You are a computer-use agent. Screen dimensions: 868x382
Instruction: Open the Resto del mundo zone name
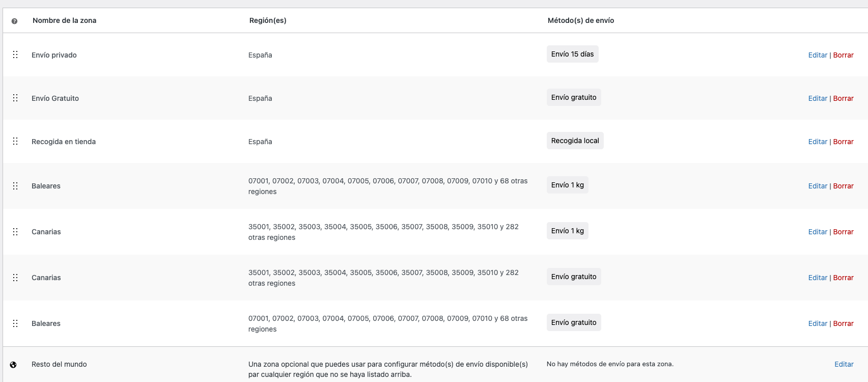pyautogui.click(x=59, y=364)
